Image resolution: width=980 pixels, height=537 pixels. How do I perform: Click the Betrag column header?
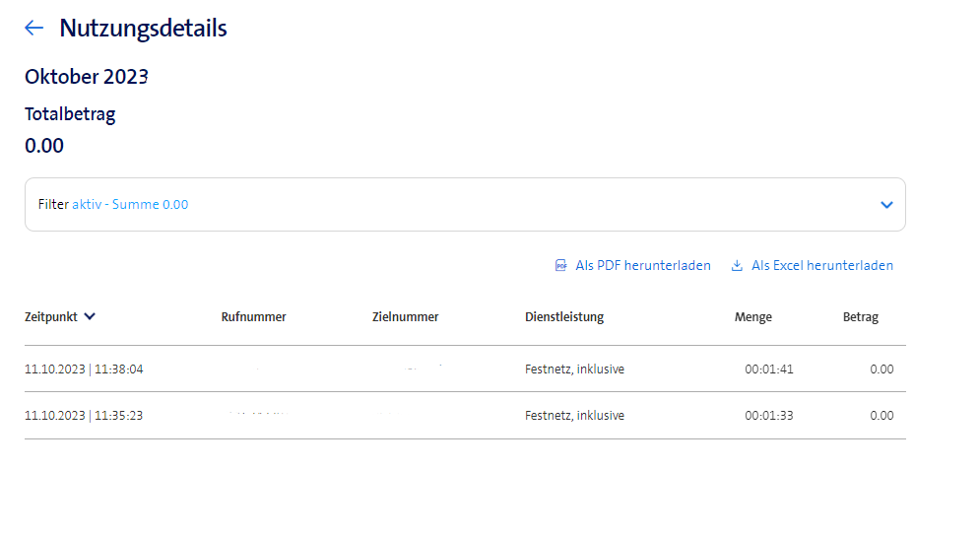click(x=860, y=317)
